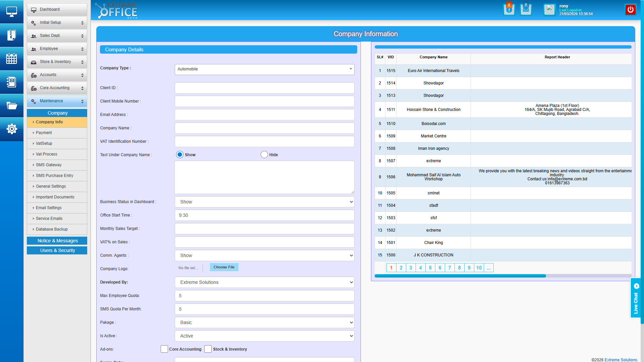This screenshot has width=644, height=362.
Task: Click the company table horizontal scrollbar
Action: point(460,276)
